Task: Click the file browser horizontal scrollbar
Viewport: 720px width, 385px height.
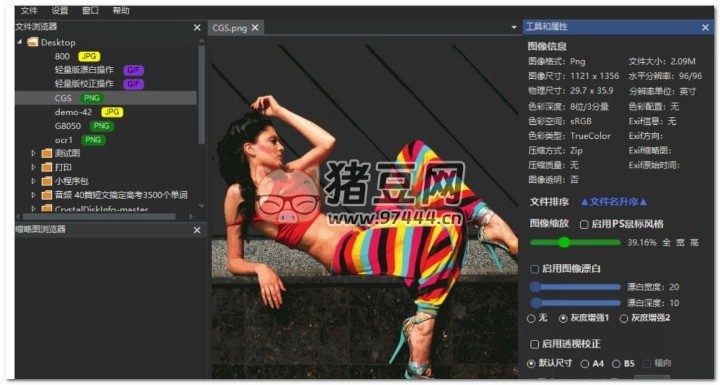Action: point(99,216)
